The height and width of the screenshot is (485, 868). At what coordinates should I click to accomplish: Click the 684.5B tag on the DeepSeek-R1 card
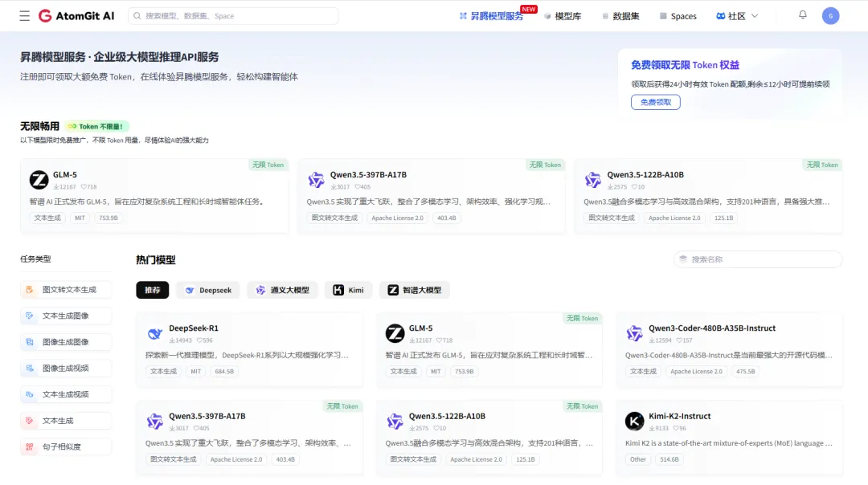[x=224, y=372]
